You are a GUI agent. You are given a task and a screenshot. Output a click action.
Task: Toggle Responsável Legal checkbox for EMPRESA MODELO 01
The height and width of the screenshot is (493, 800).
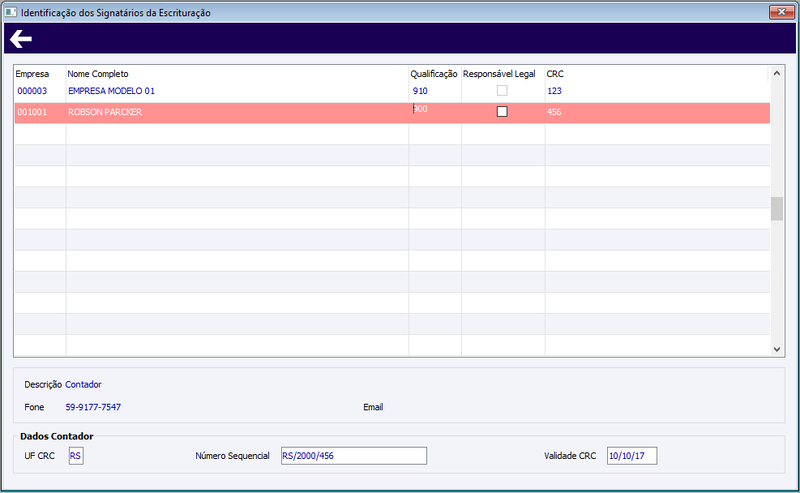(x=502, y=91)
